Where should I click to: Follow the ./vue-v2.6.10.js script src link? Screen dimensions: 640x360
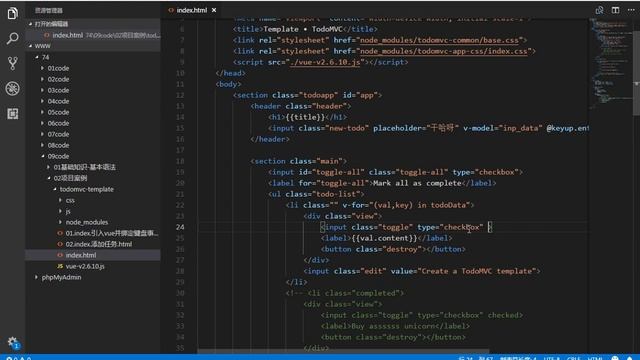325,62
